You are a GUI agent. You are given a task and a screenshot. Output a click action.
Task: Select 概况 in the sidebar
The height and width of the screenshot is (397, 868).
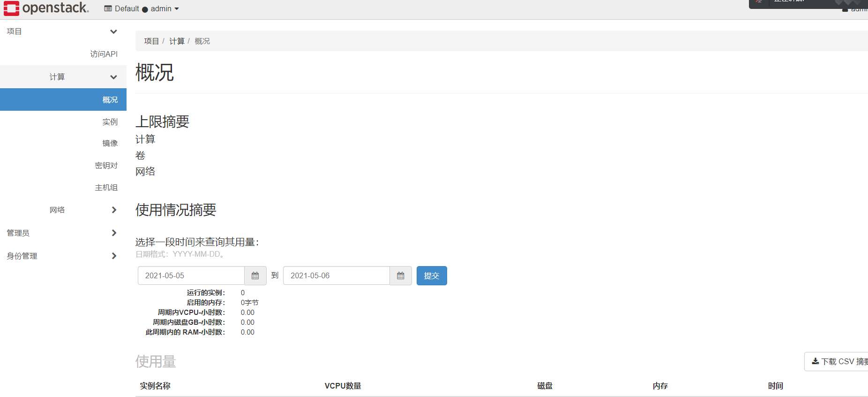pos(63,99)
